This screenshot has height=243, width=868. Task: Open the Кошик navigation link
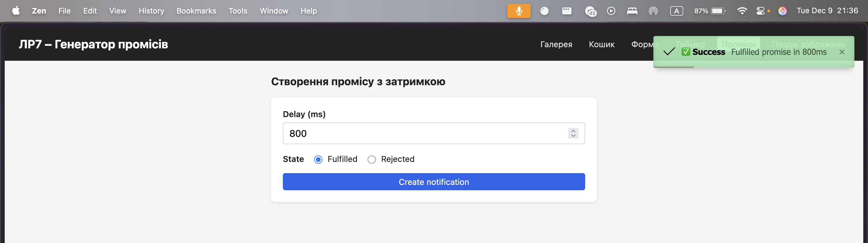coord(601,44)
